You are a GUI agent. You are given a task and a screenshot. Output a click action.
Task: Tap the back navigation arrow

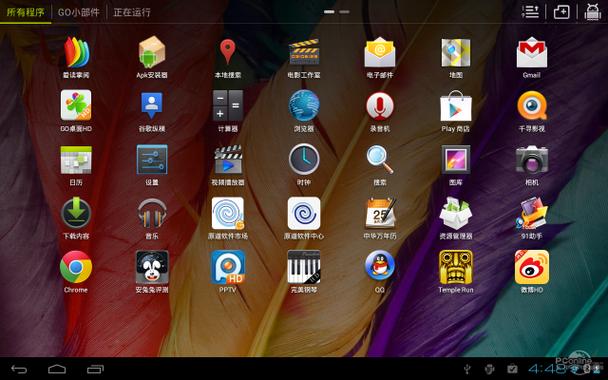pyautogui.click(x=19, y=369)
